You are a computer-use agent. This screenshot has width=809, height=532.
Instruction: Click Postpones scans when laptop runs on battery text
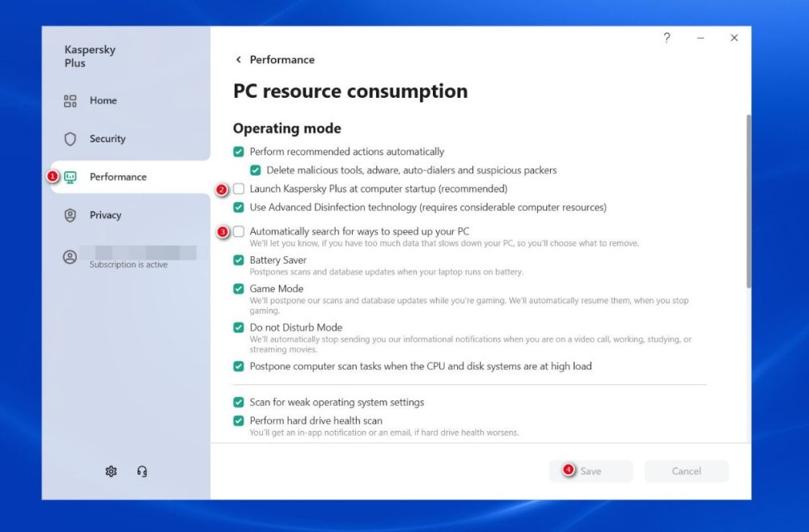[386, 272]
